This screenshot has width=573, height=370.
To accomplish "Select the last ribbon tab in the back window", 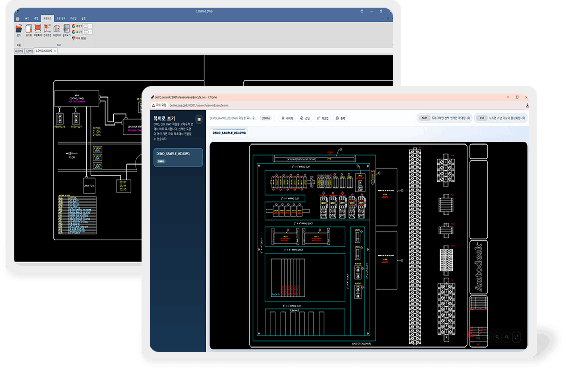I will click(83, 18).
